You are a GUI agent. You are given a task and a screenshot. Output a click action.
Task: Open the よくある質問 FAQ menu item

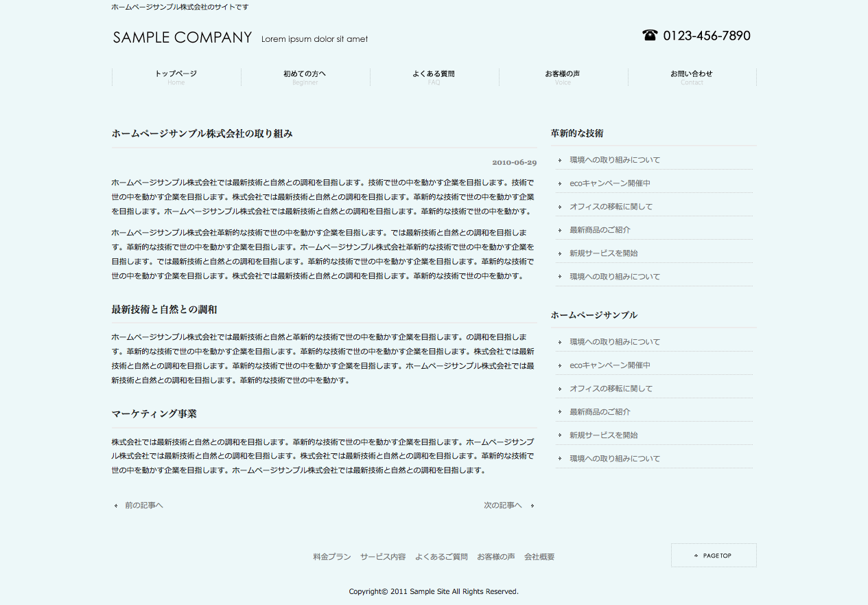click(x=434, y=77)
